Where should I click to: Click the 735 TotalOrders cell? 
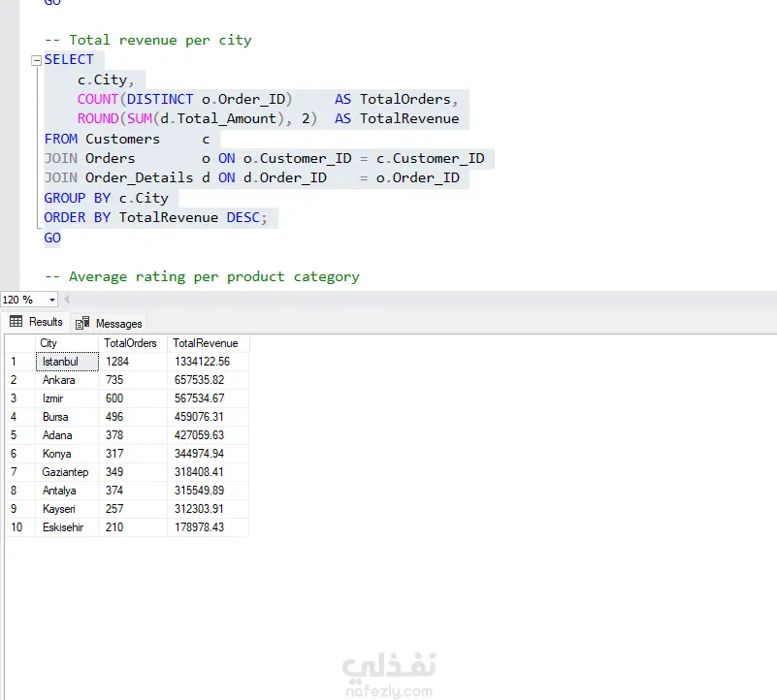point(133,380)
